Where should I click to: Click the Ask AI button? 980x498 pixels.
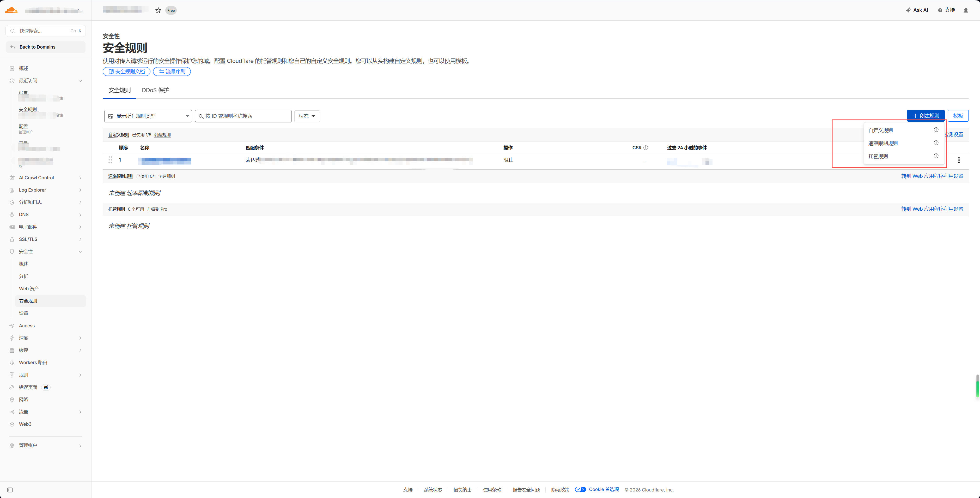pyautogui.click(x=917, y=10)
